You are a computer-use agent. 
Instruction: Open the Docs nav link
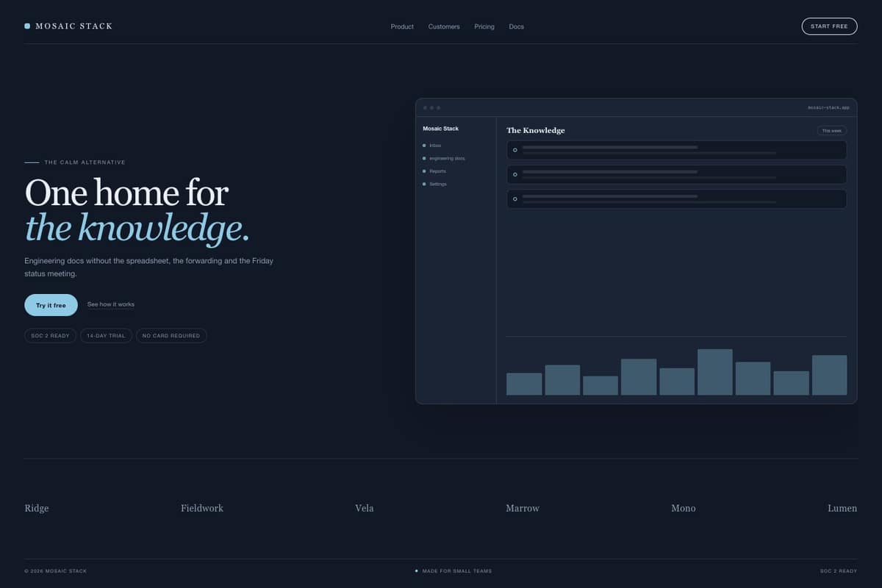point(516,26)
